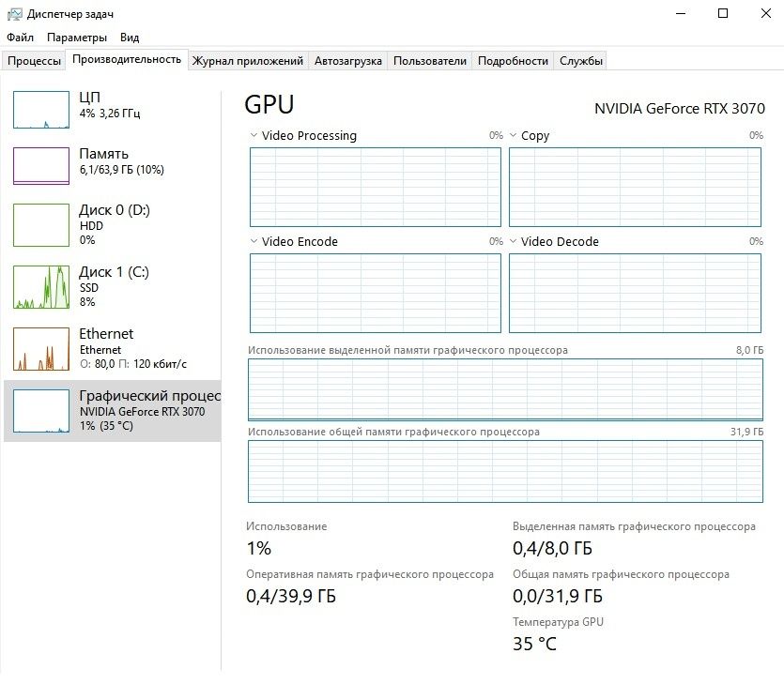
Task: Click the 'Температура GPU' label
Action: point(558,622)
